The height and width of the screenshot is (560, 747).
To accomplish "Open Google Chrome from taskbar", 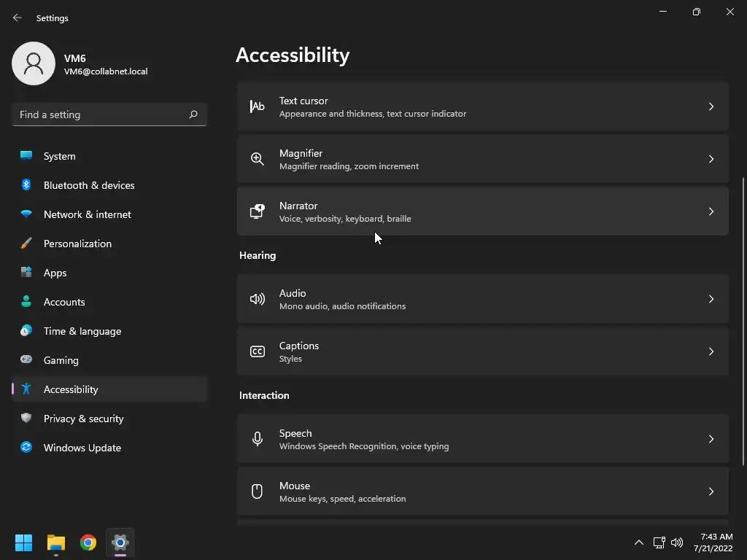I will (88, 542).
